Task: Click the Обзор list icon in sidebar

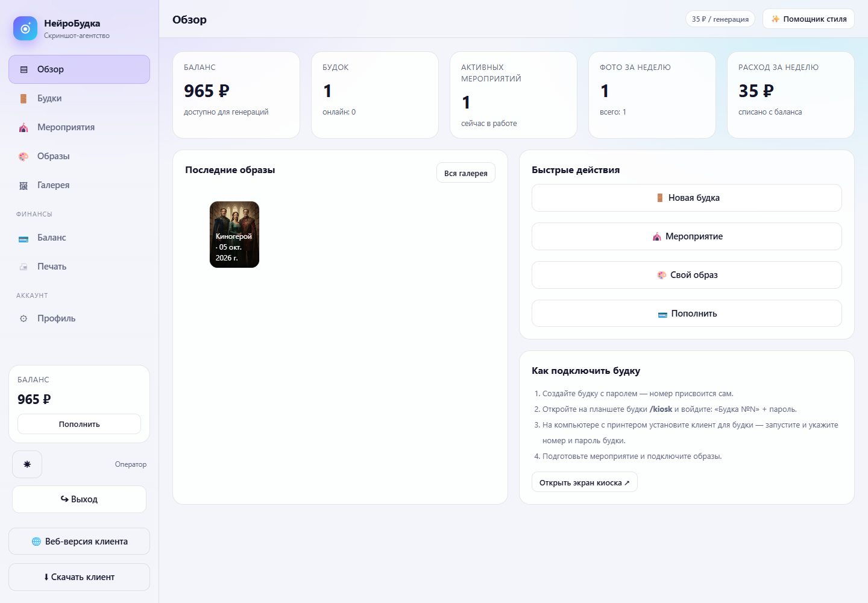Action: tap(24, 69)
